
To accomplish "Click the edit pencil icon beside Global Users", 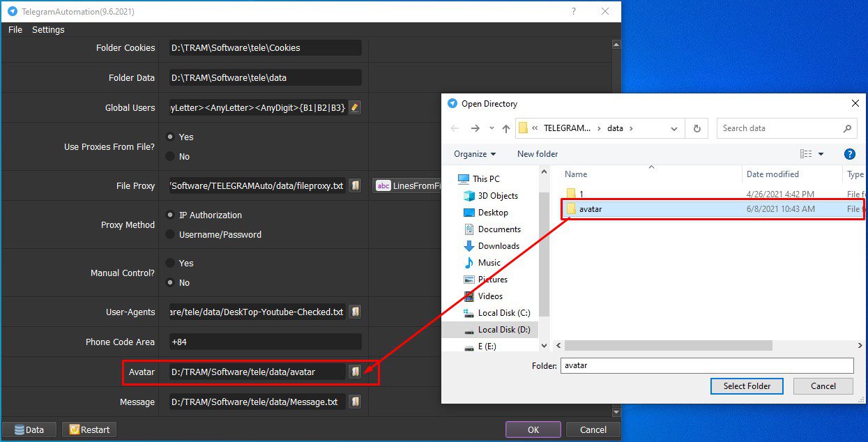I will (x=355, y=107).
